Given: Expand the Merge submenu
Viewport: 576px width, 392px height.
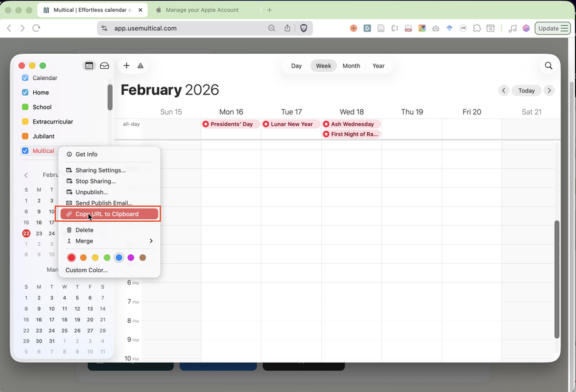Looking at the screenshot, I should tap(150, 240).
